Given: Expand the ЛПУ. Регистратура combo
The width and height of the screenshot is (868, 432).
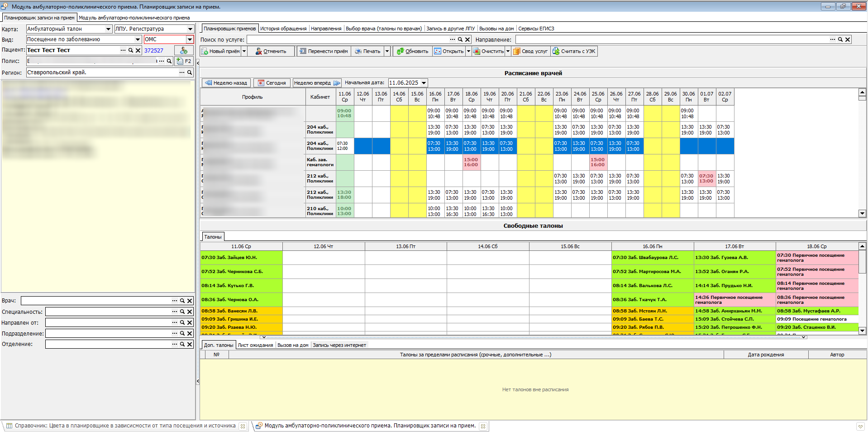Looking at the screenshot, I should click(190, 29).
